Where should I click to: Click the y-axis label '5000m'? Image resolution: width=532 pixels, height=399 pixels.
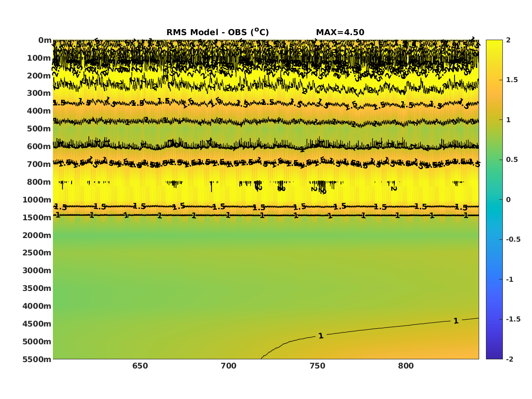pyautogui.click(x=37, y=342)
